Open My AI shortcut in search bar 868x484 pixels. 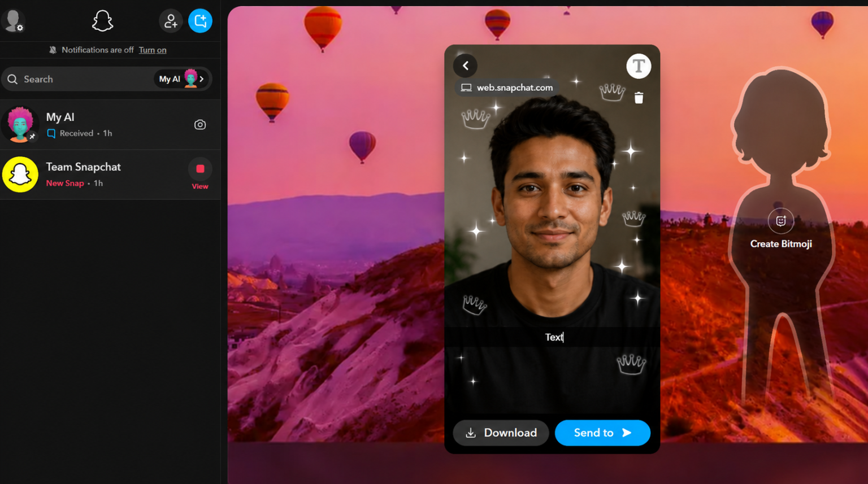pyautogui.click(x=181, y=79)
